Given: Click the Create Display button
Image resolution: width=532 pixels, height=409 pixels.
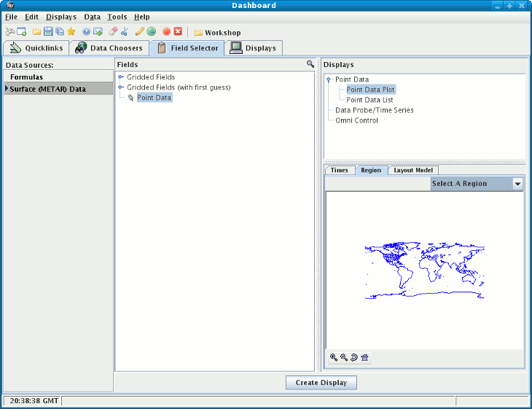Looking at the screenshot, I should [x=321, y=383].
